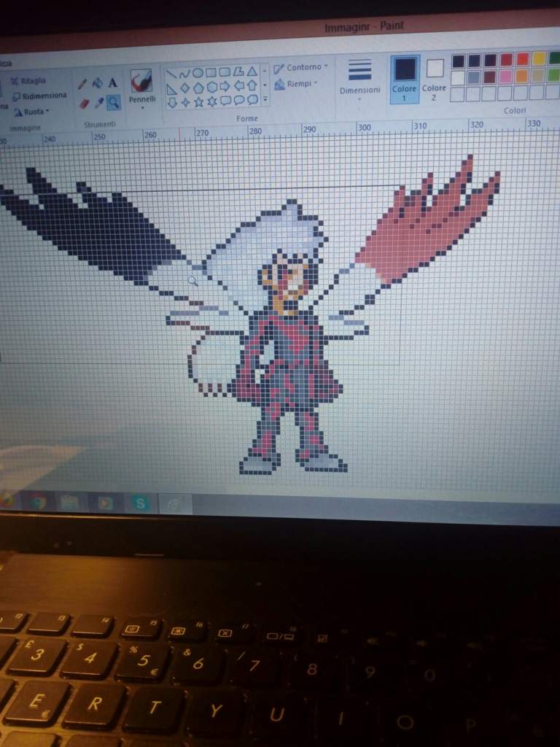The image size is (560, 747).
Task: Select the Color picker eyedropper tool
Action: [99, 102]
